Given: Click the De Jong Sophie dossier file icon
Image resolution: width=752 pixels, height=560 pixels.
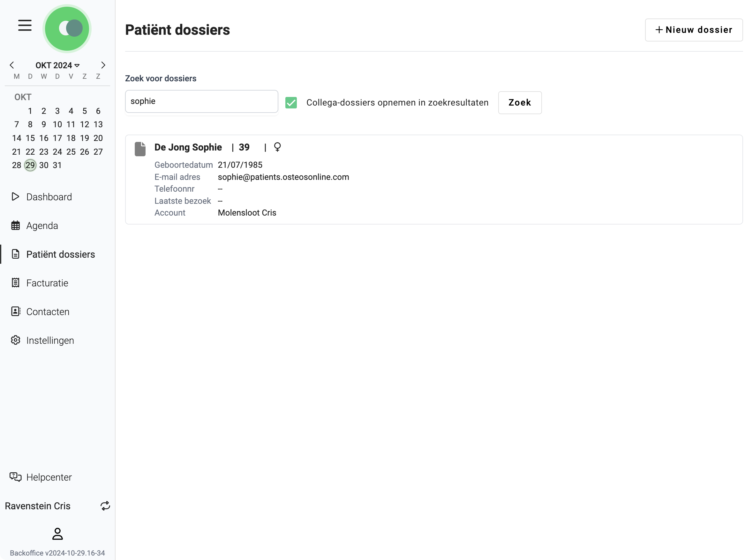Looking at the screenshot, I should pos(140,149).
